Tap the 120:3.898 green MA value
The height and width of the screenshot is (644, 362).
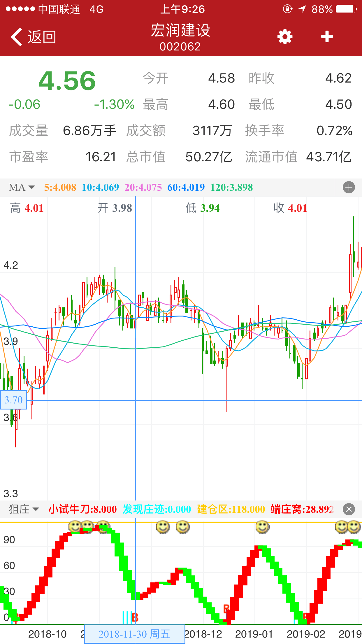coord(231,187)
